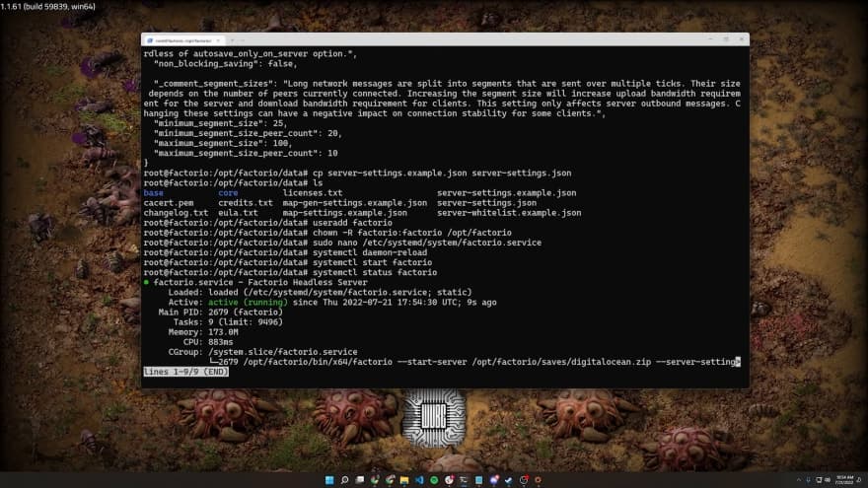Image resolution: width=868 pixels, height=488 pixels.
Task: Switch to Windows Terminal taskbar icon
Action: click(x=464, y=480)
